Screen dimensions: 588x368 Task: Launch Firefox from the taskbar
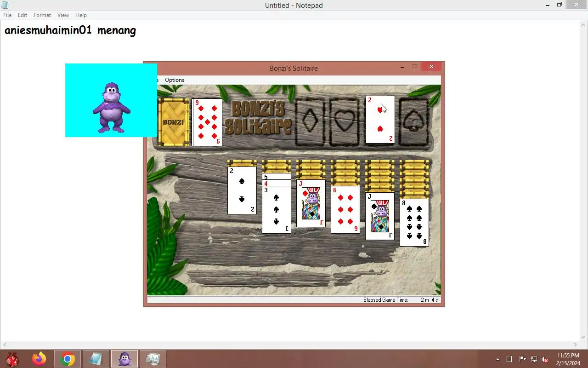(39, 359)
